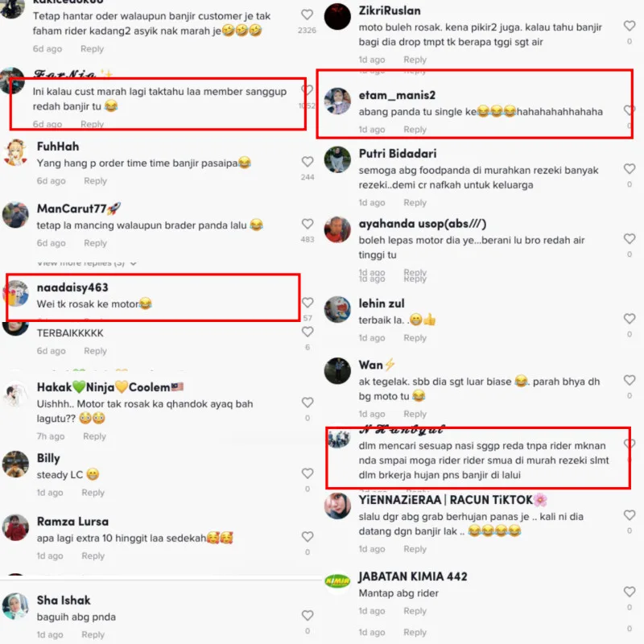Reply to Ramza Lursa's comment
This screenshot has height=644, width=644.
tap(93, 556)
